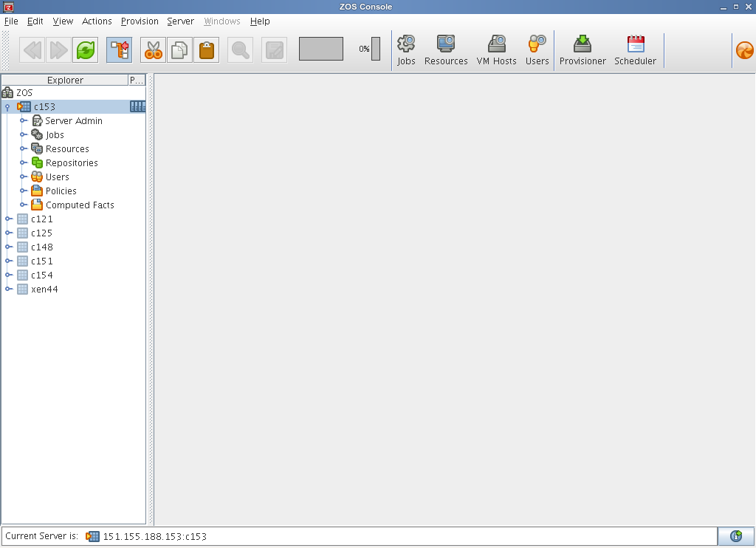Click the gray status display box
The height and width of the screenshot is (548, 756).
point(321,49)
